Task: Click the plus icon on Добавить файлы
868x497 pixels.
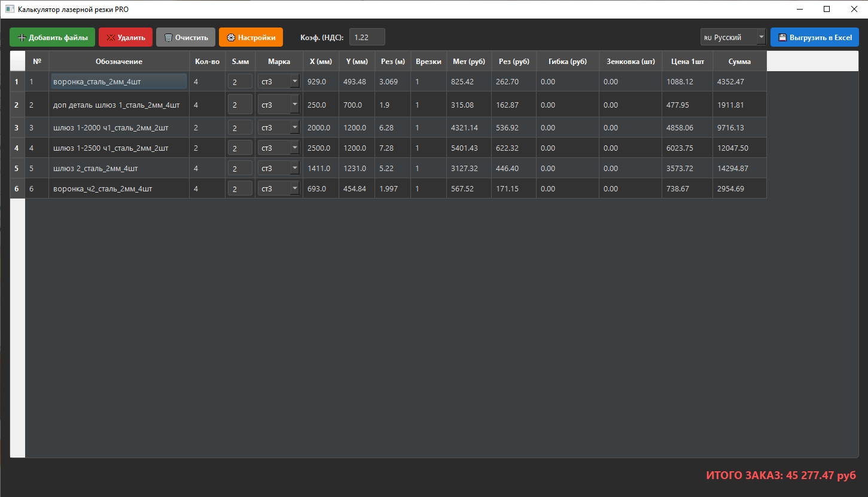Action: tap(22, 38)
